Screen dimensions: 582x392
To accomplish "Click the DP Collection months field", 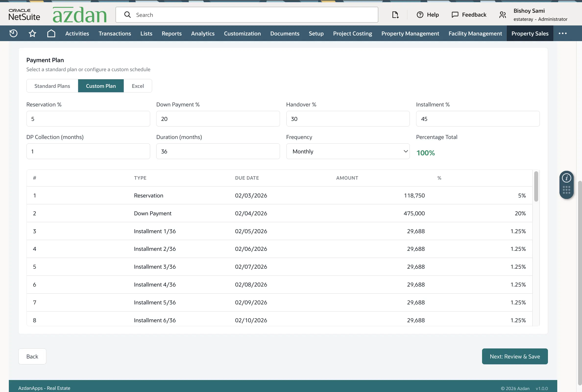I will [88, 151].
